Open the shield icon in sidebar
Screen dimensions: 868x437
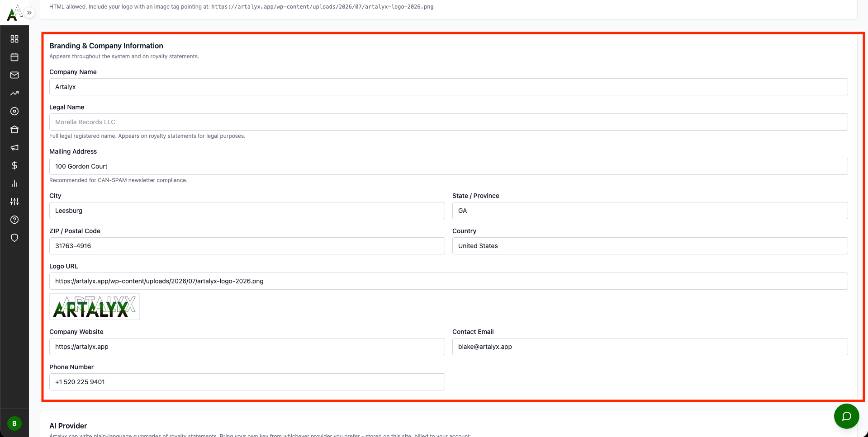[x=14, y=238]
